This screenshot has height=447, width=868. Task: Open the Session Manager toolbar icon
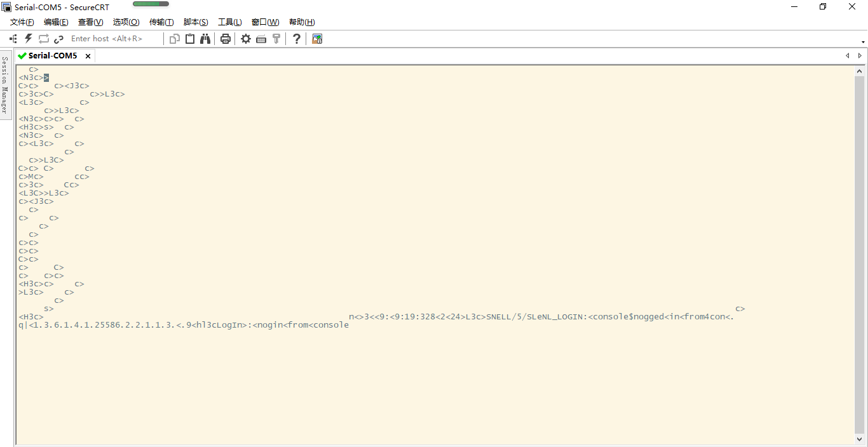pyautogui.click(x=13, y=39)
